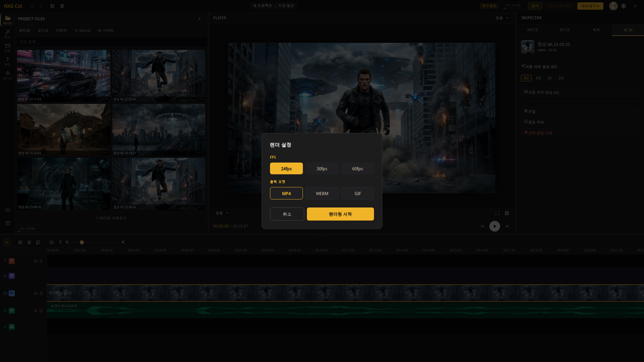This screenshot has height=362, width=644.
Task: Click the yellow plus button in timeline toolbar
Action: [7, 242]
